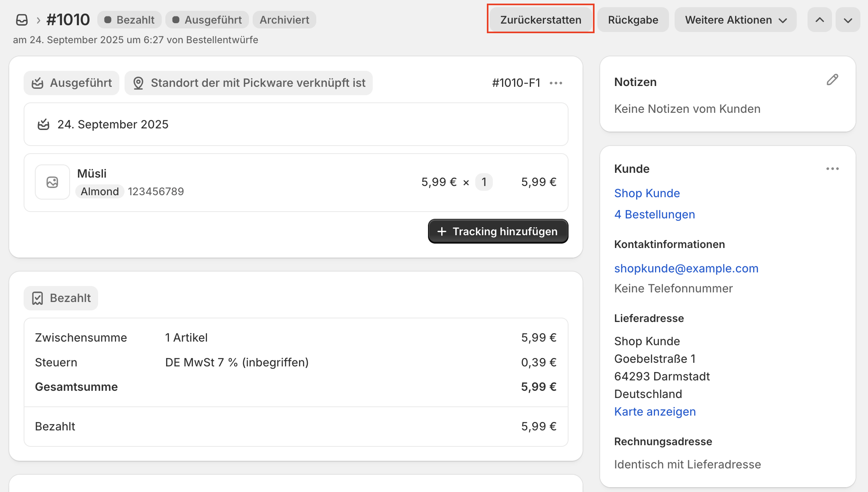
Task: Open the #1010-F1 fulfillment options menu
Action: tap(557, 83)
